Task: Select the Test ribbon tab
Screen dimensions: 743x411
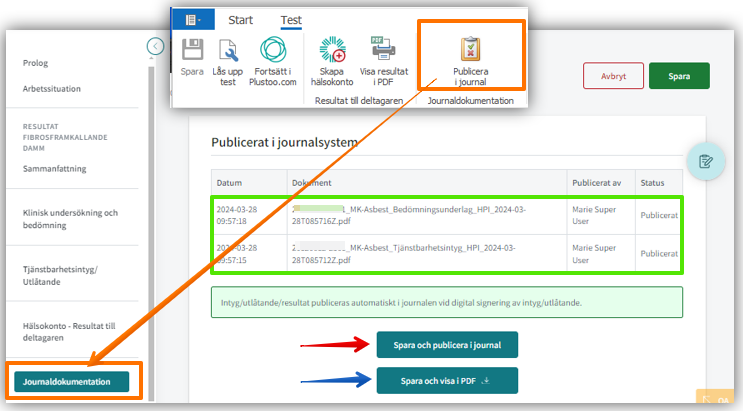Action: click(291, 20)
